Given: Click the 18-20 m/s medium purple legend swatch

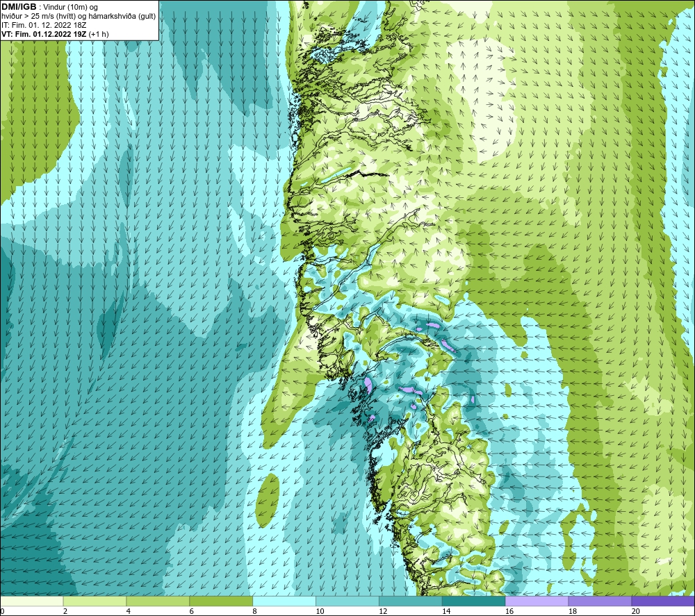Looking at the screenshot, I should [x=600, y=601].
